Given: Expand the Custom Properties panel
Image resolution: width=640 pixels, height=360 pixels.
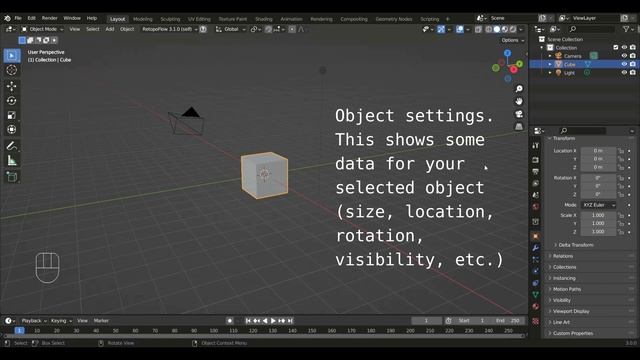Looking at the screenshot, I should pyautogui.click(x=573, y=333).
